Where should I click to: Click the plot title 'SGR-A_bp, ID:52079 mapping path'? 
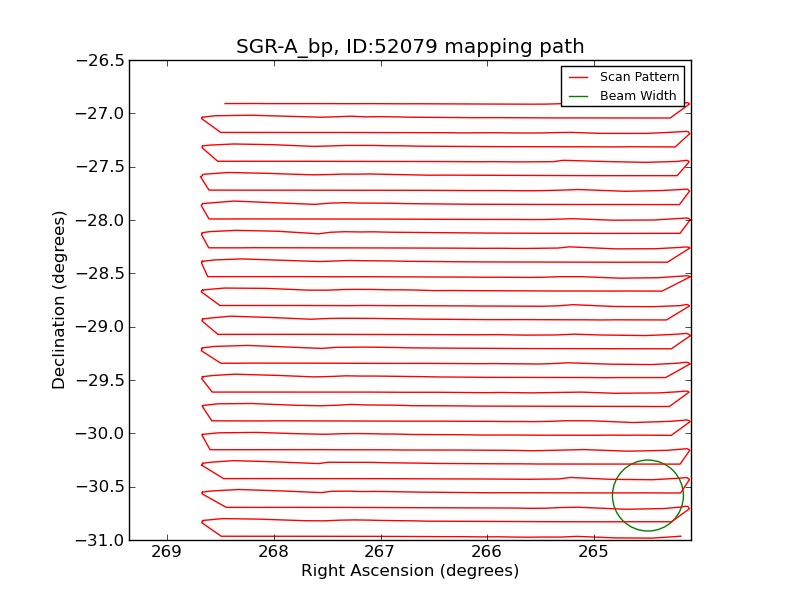point(410,47)
